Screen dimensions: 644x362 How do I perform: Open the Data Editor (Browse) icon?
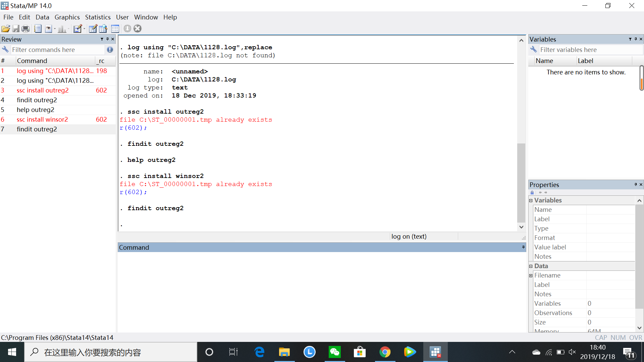tap(103, 29)
